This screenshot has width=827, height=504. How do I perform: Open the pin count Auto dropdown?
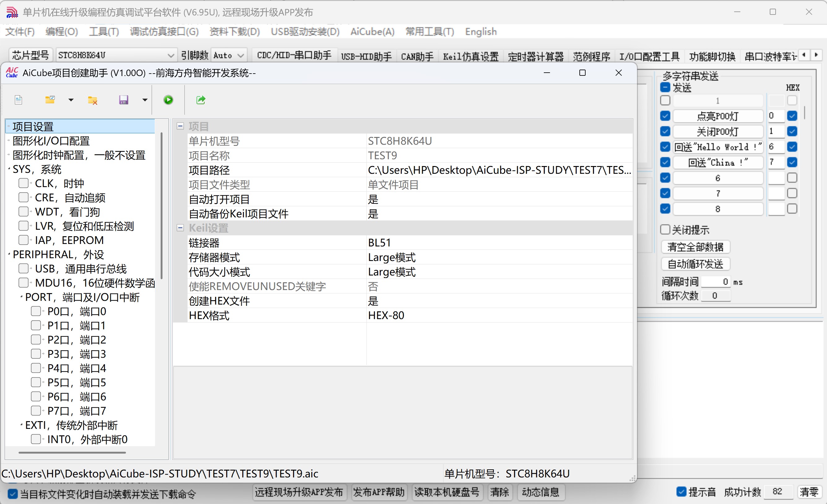pyautogui.click(x=228, y=55)
